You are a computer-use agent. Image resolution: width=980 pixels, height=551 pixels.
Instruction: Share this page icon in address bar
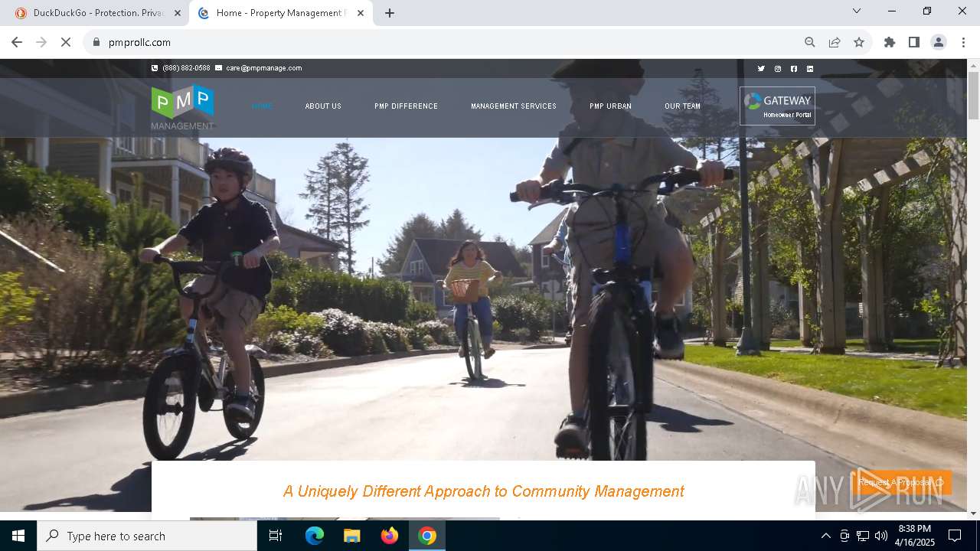click(x=835, y=42)
